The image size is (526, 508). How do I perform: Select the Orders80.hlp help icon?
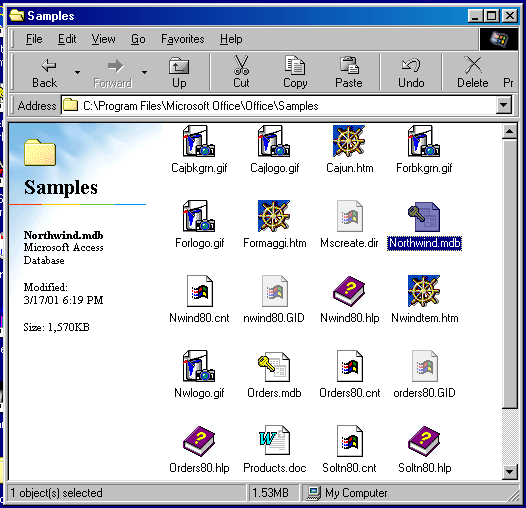click(x=199, y=442)
